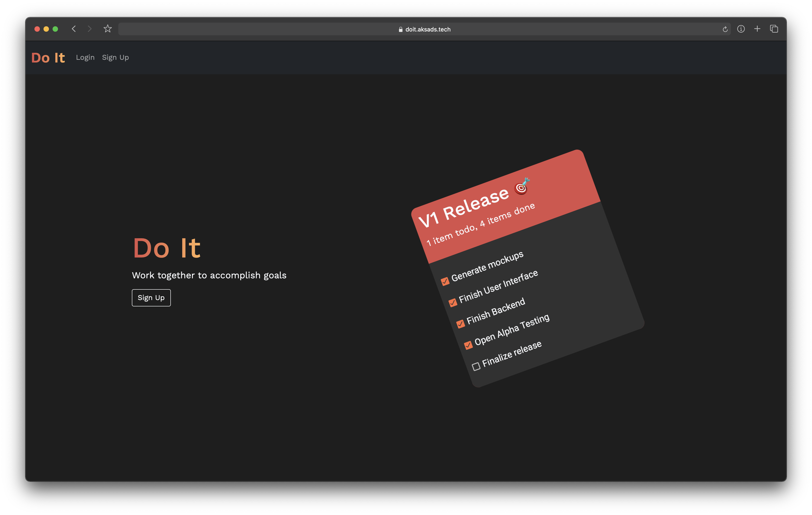Screen dimensions: 812x515
Task: Open the Login nav link
Action: [x=85, y=57]
